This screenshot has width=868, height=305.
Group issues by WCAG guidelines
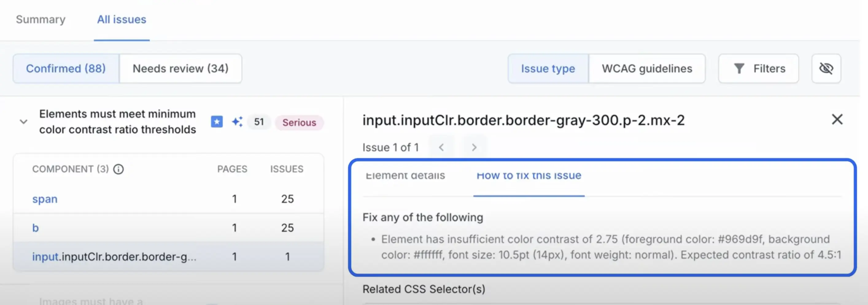click(x=647, y=69)
